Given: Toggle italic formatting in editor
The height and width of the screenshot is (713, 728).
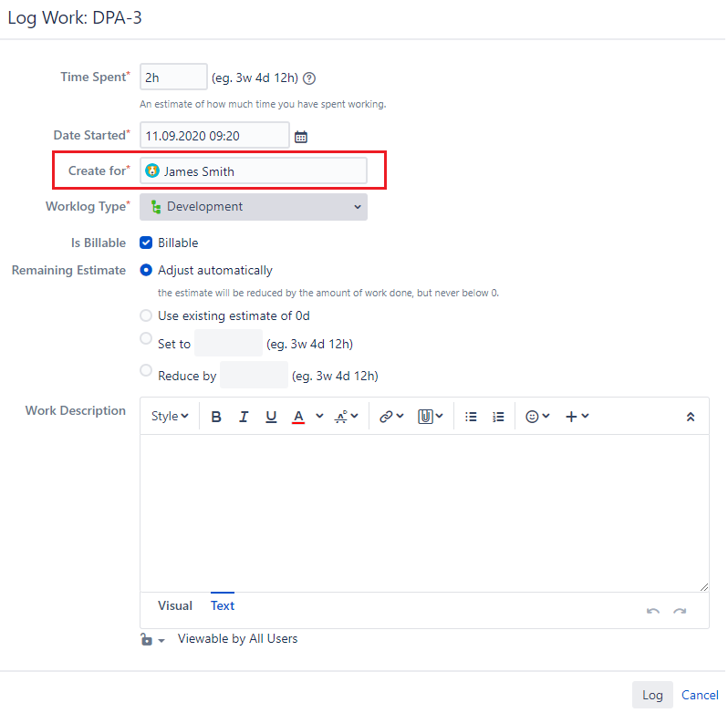Looking at the screenshot, I should 244,417.
